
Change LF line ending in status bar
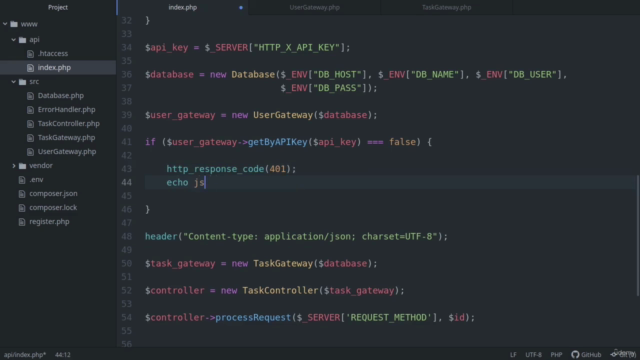(513, 355)
